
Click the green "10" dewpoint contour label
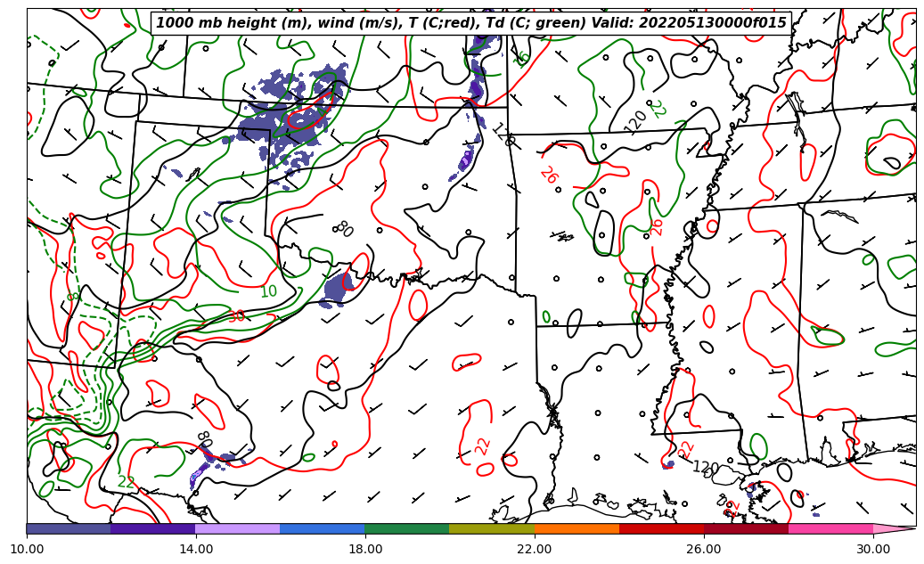point(269,291)
